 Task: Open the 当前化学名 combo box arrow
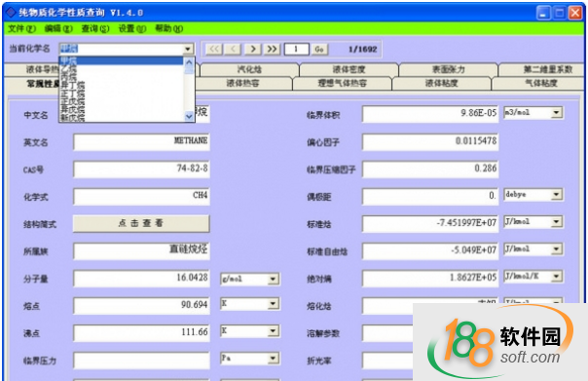point(188,49)
